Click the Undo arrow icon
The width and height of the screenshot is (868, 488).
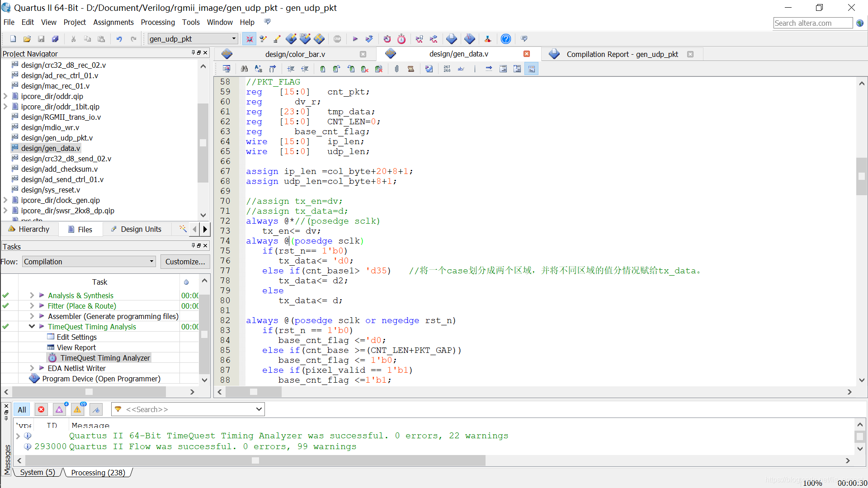coord(119,39)
